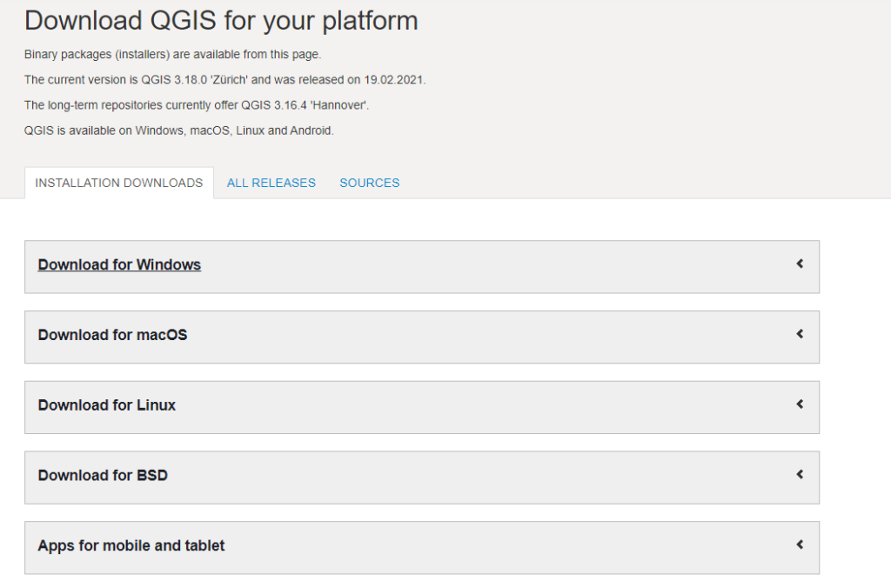Switch to the Installation Downloads tab
Viewport: 891px width, 588px height.
point(119,183)
